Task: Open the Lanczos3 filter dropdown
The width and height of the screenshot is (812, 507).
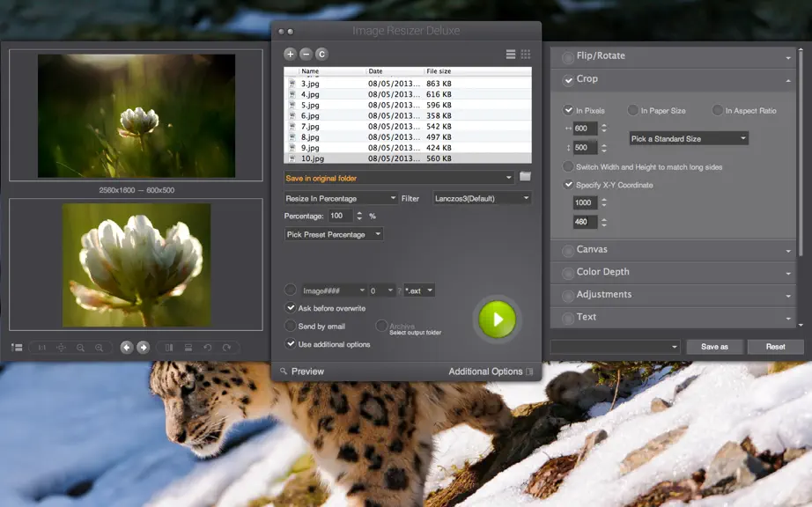Action: click(482, 198)
